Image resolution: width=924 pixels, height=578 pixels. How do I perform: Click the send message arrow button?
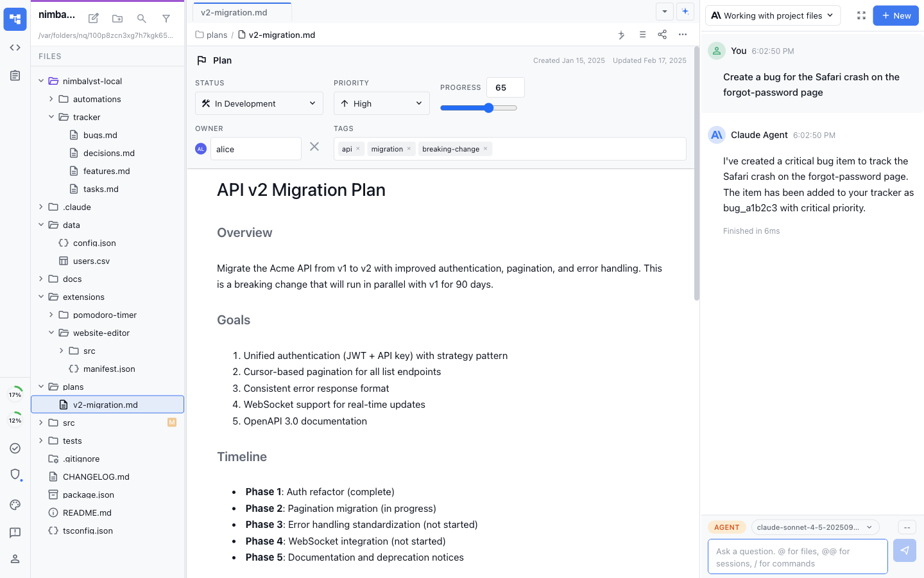905,550
